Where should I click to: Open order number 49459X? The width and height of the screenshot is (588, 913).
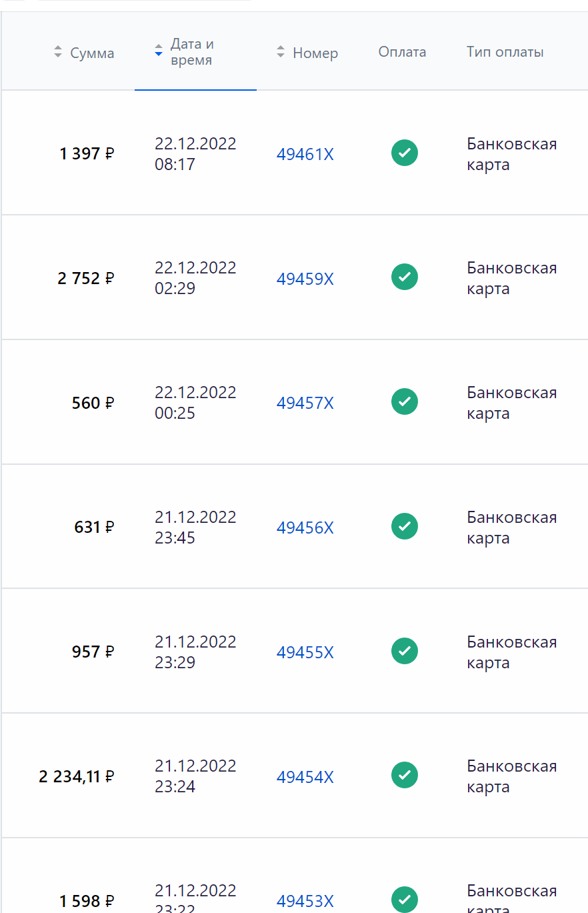[305, 279]
